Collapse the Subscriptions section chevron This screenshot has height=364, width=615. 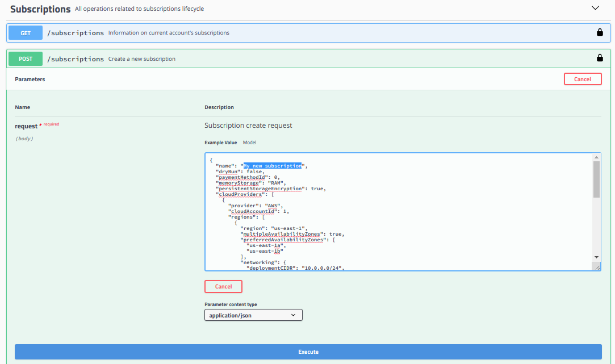pos(595,9)
